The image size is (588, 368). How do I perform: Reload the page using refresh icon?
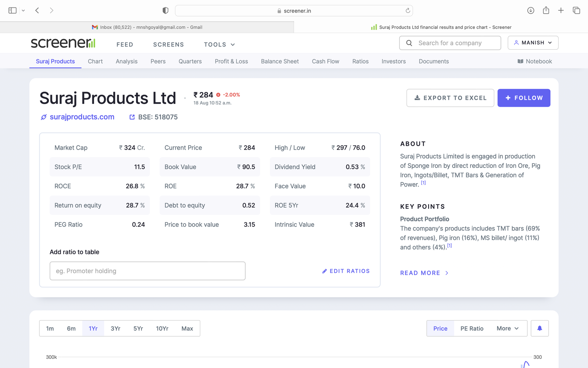pyautogui.click(x=408, y=11)
